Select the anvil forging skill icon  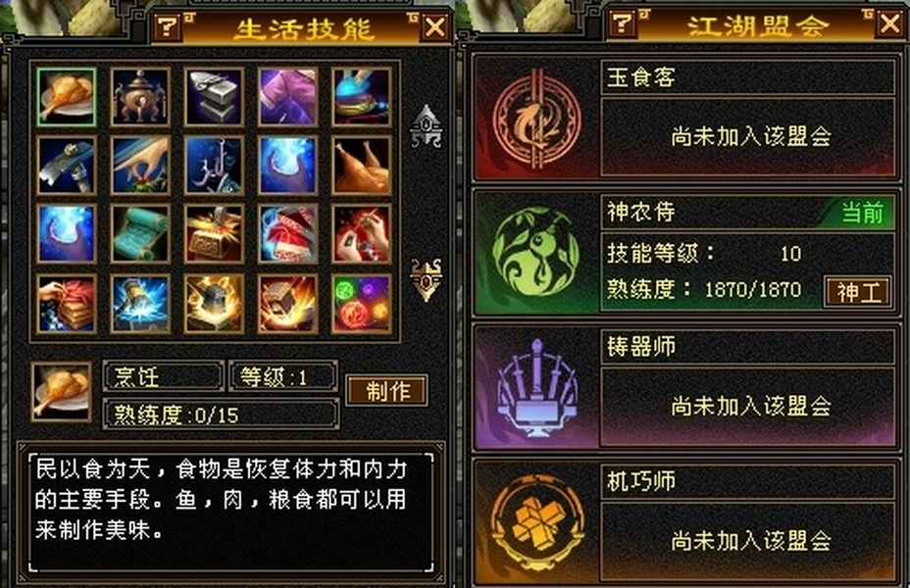point(214,97)
